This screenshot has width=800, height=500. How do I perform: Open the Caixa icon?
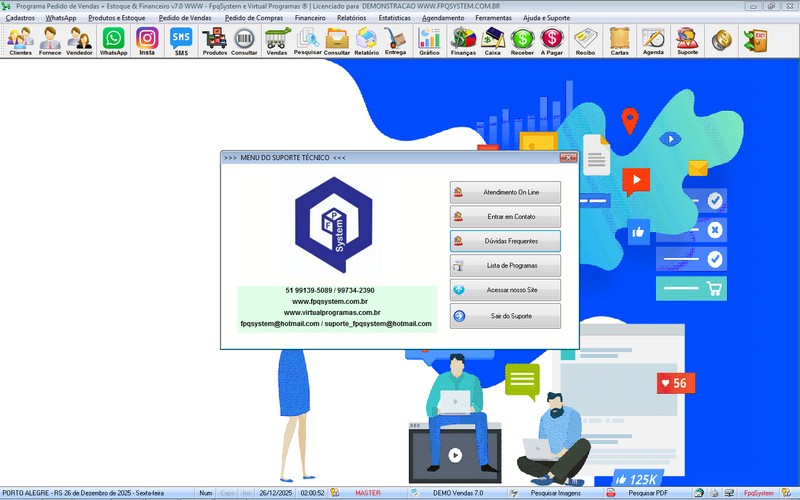click(492, 41)
